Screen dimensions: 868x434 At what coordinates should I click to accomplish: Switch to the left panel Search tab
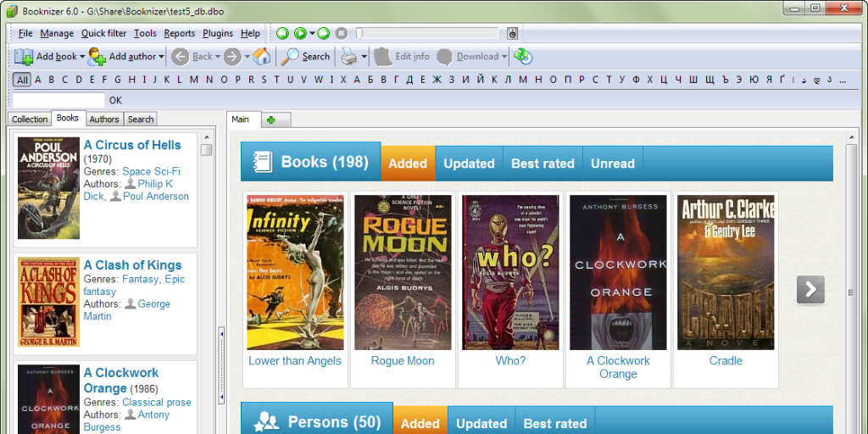tap(141, 119)
